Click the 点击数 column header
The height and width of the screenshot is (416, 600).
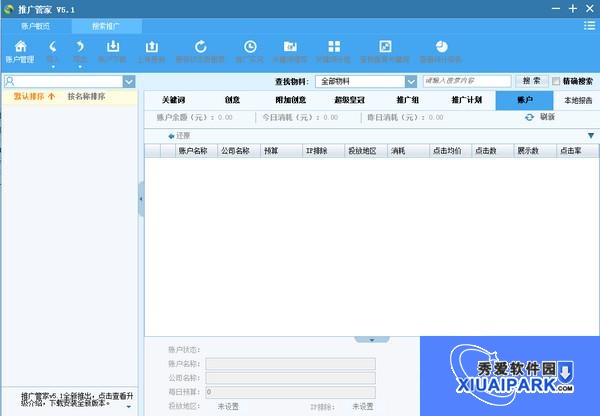(492, 151)
